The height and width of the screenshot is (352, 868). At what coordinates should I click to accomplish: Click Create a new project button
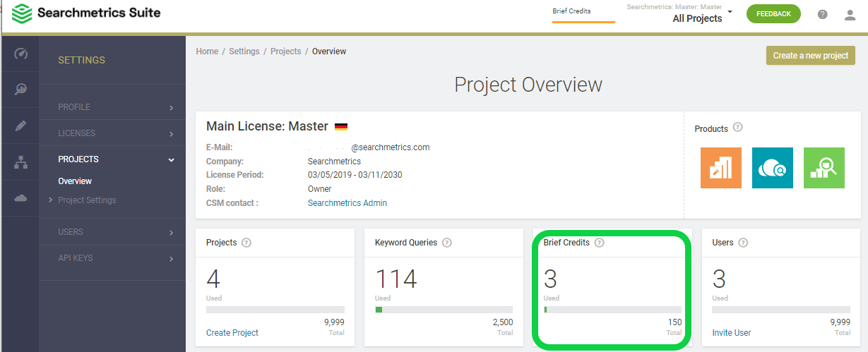click(x=811, y=56)
